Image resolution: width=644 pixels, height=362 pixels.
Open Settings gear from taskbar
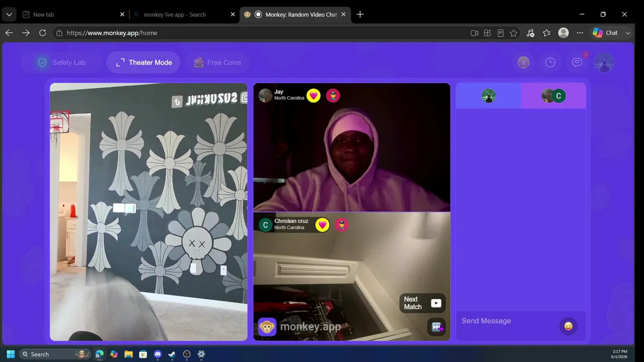201,354
